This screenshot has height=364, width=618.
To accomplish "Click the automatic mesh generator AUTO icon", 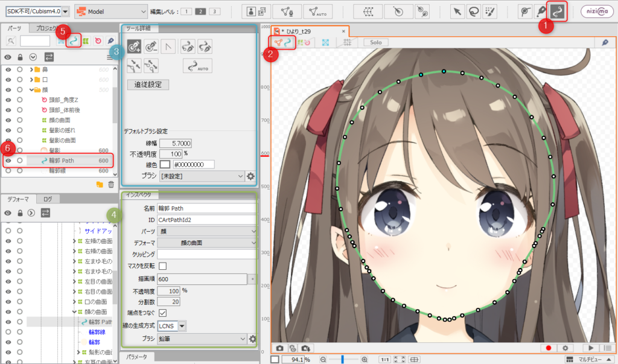I will [317, 11].
